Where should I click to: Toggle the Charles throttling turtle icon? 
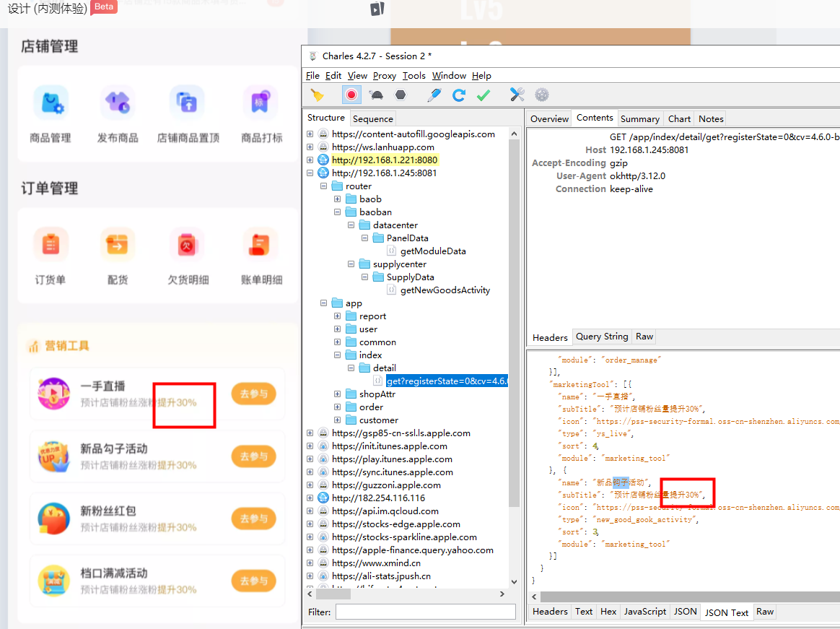[x=377, y=95]
